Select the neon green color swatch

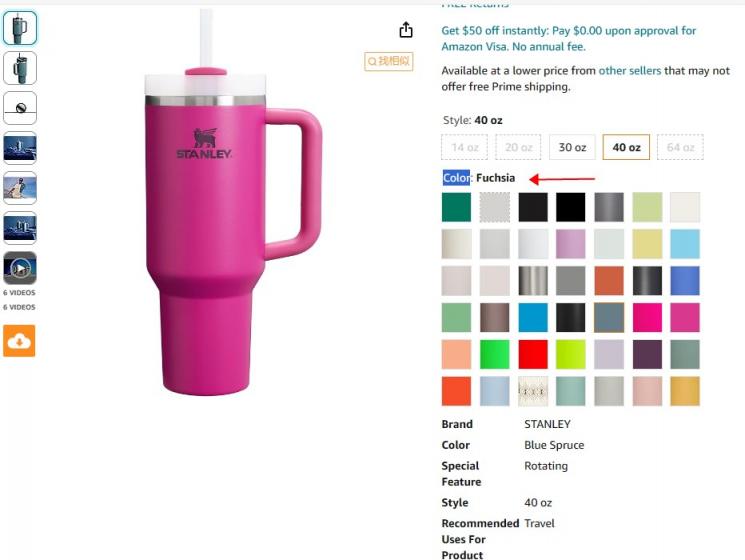(x=495, y=354)
